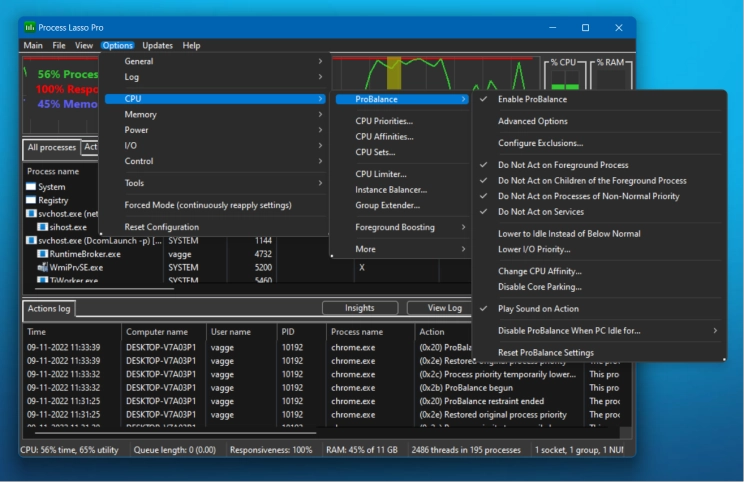Screen dimensions: 744x482
Task: Click the Insights button
Action: [360, 308]
